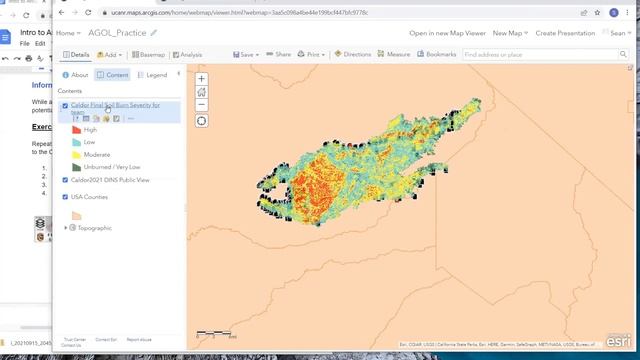Image resolution: width=640 pixels, height=360 pixels.
Task: Open the Add dropdown
Action: [109, 55]
